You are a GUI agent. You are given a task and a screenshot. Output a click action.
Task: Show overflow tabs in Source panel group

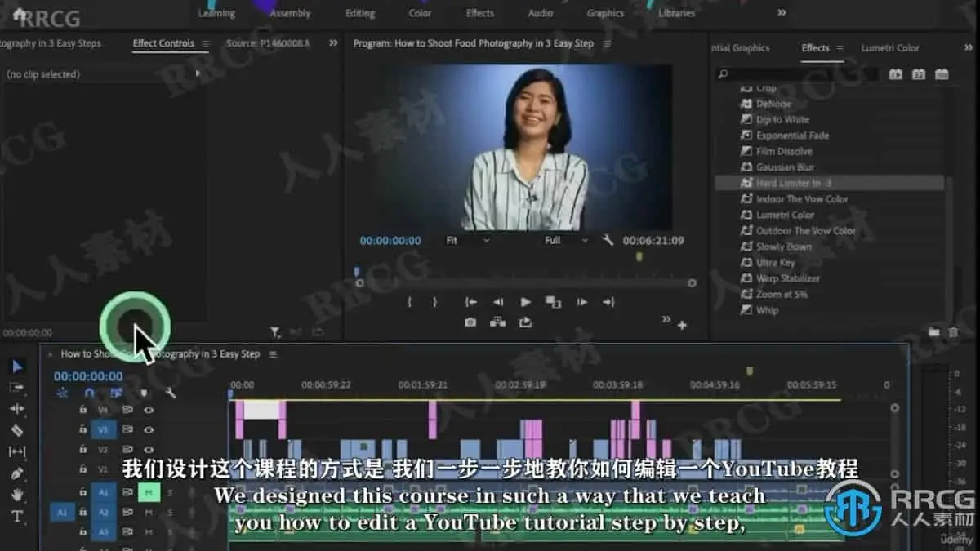coord(333,43)
